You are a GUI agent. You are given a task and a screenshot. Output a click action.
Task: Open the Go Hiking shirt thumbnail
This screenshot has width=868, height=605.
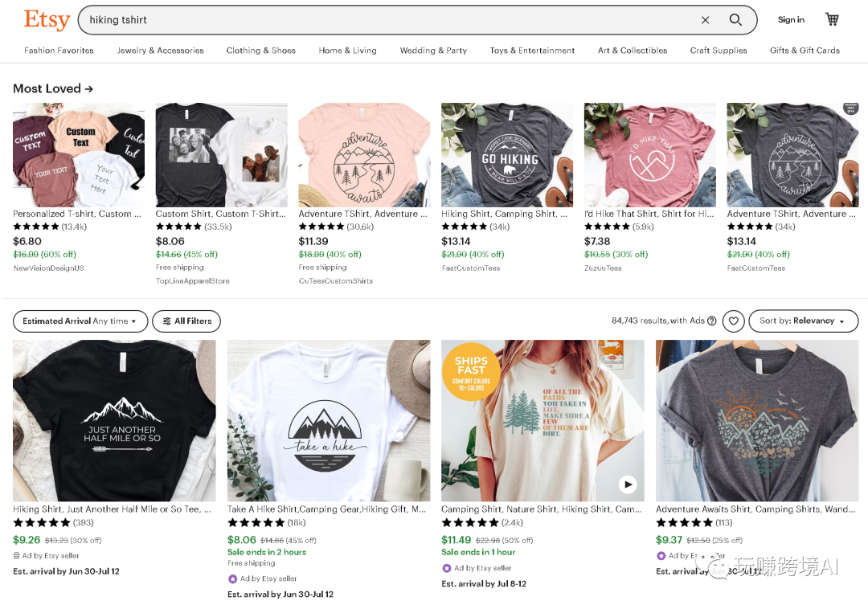tap(507, 155)
